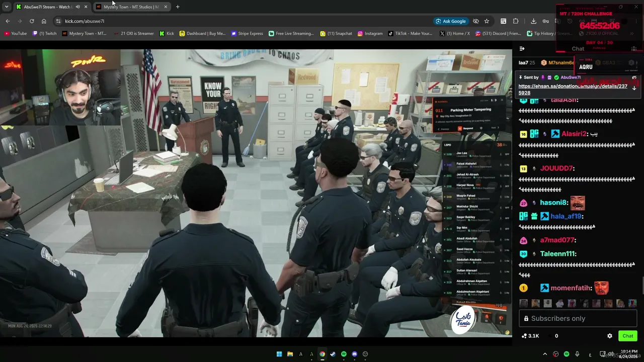Open the tab search dropdown

[7, 7]
